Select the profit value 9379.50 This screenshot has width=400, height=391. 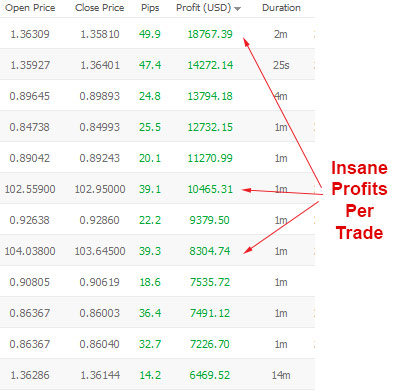tap(210, 220)
